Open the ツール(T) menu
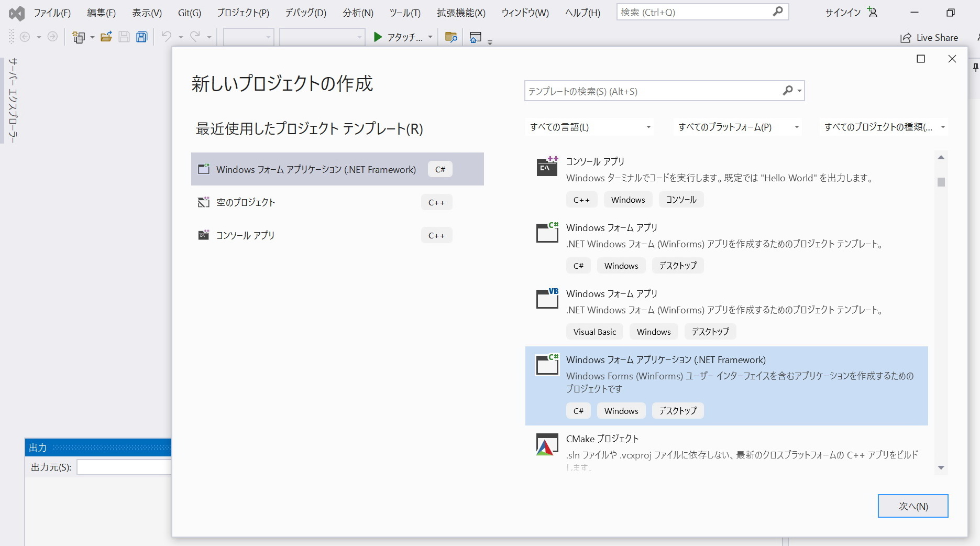980x546 pixels. pyautogui.click(x=405, y=13)
